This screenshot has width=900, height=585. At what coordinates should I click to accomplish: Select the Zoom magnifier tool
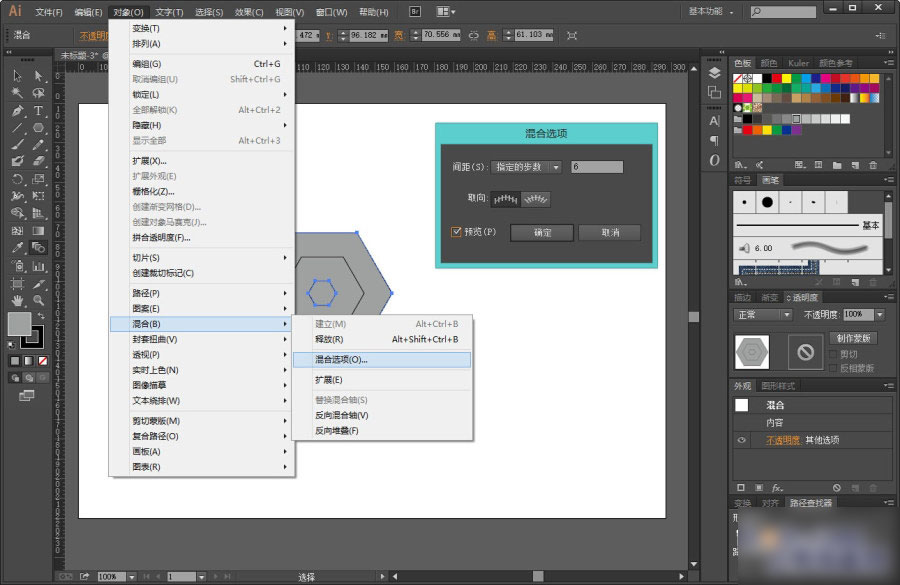click(38, 300)
